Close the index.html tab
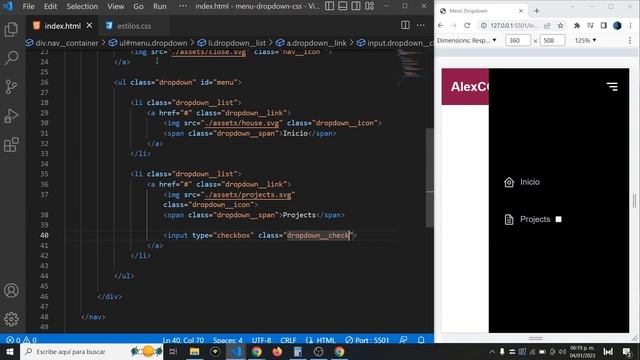Image resolution: width=640 pixels, height=360 pixels. (x=89, y=25)
